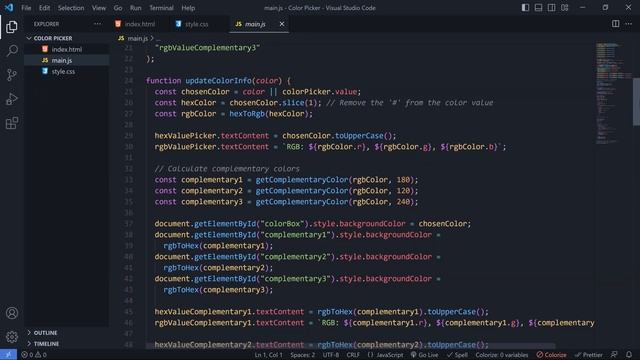Click the value 180 on line 33
Screen dimensions: 640x360
pyautogui.click(x=403, y=180)
